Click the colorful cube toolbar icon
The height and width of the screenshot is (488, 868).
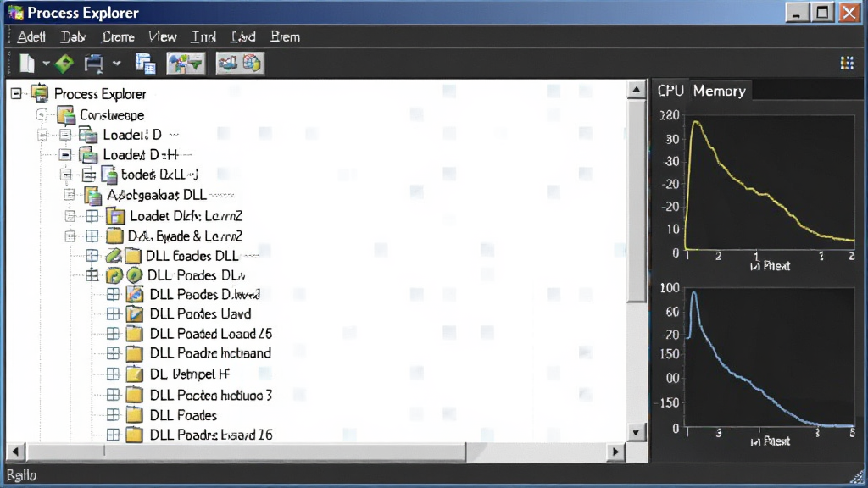coord(252,63)
